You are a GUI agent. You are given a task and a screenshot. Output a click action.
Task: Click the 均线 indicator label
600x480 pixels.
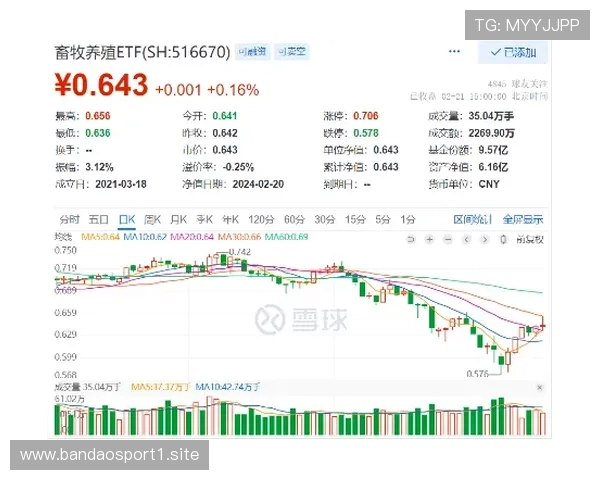64,237
